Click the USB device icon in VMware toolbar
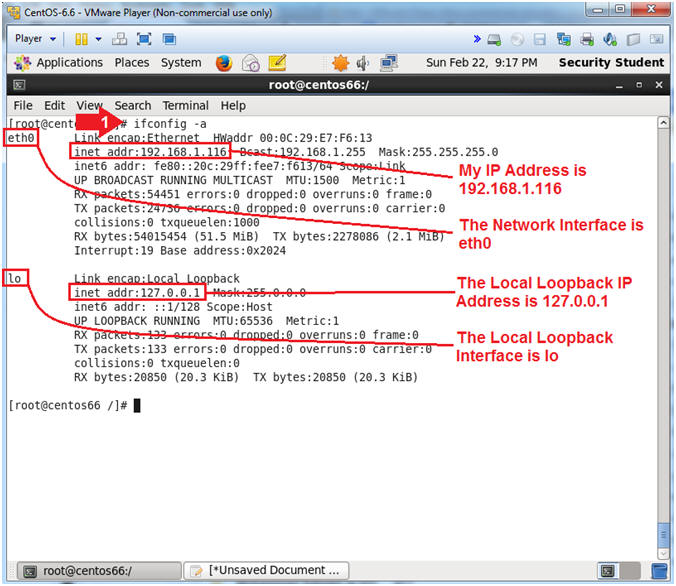This screenshot has height=586, width=676. pyautogui.click(x=633, y=40)
